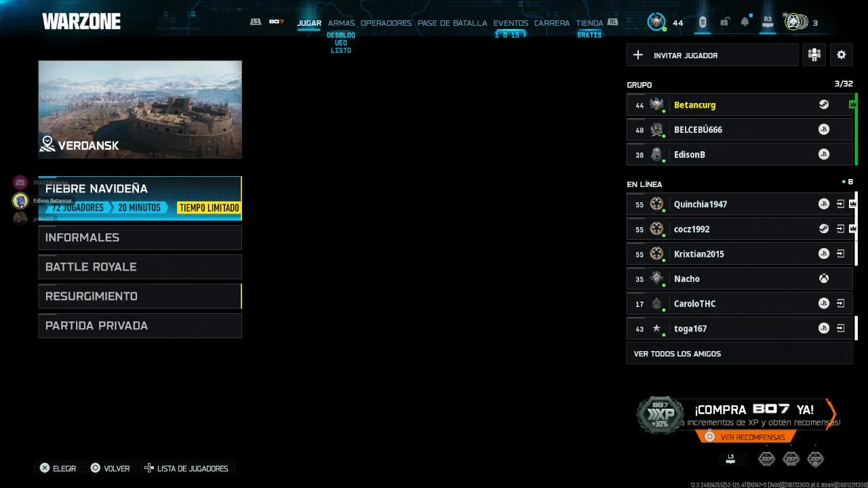The height and width of the screenshot is (488, 868).
Task: Select the FIEBRE NAVIDEÑA game mode
Action: pos(140,199)
